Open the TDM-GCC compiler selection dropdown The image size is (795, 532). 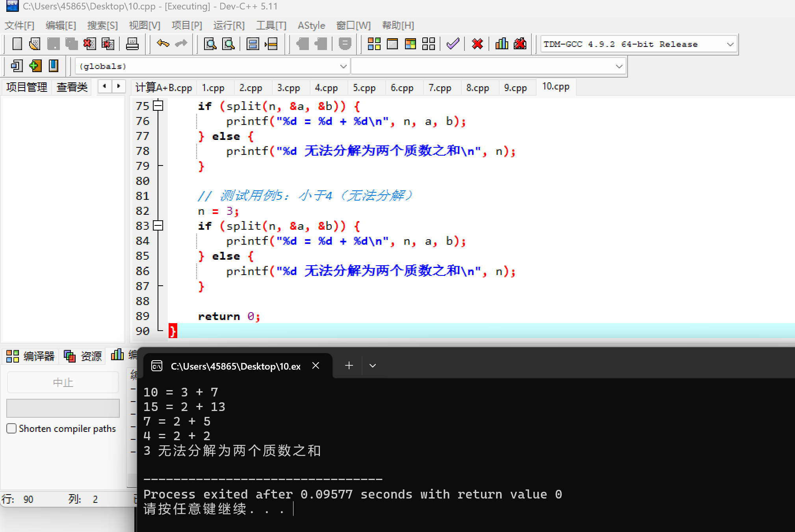point(730,44)
